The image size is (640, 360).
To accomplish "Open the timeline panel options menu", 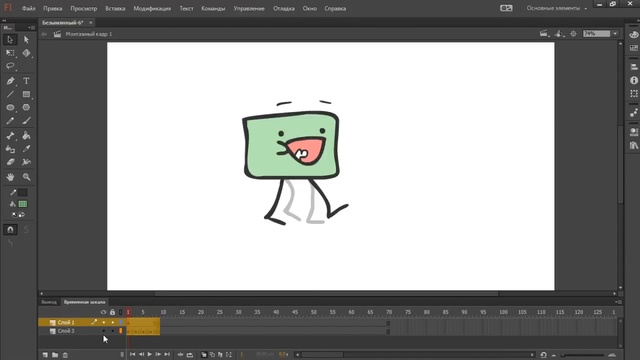I will pyautogui.click(x=618, y=302).
